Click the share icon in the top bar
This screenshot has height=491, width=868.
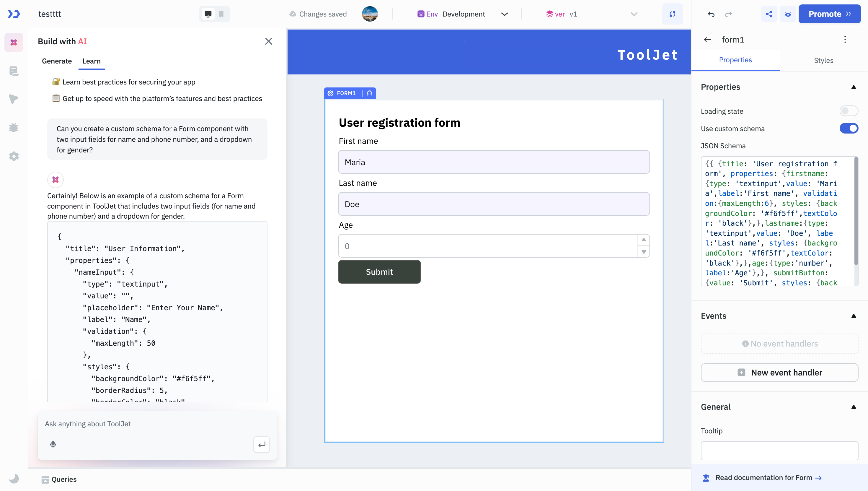769,14
